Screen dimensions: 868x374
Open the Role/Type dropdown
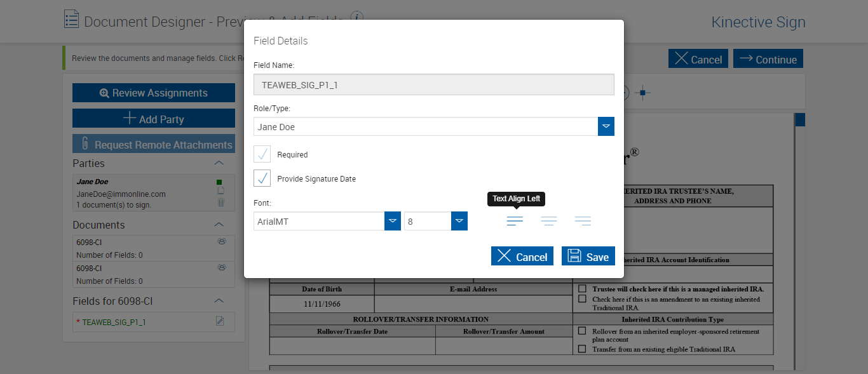[x=606, y=126]
